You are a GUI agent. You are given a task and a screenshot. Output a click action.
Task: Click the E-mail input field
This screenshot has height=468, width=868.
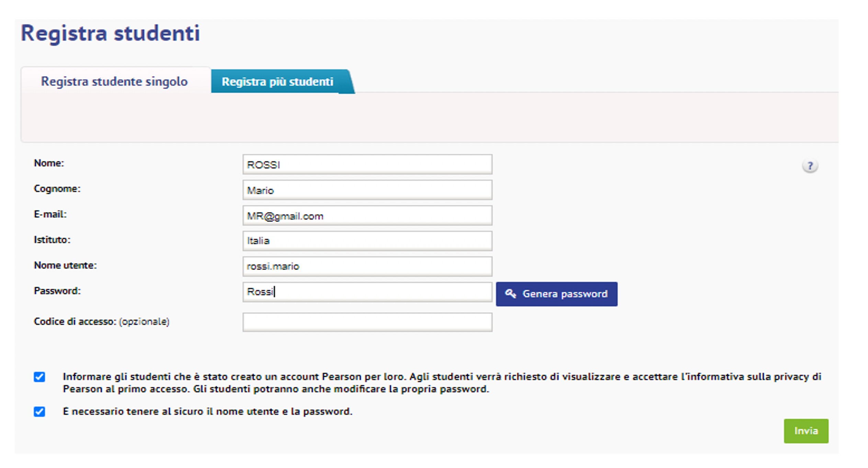click(x=367, y=216)
